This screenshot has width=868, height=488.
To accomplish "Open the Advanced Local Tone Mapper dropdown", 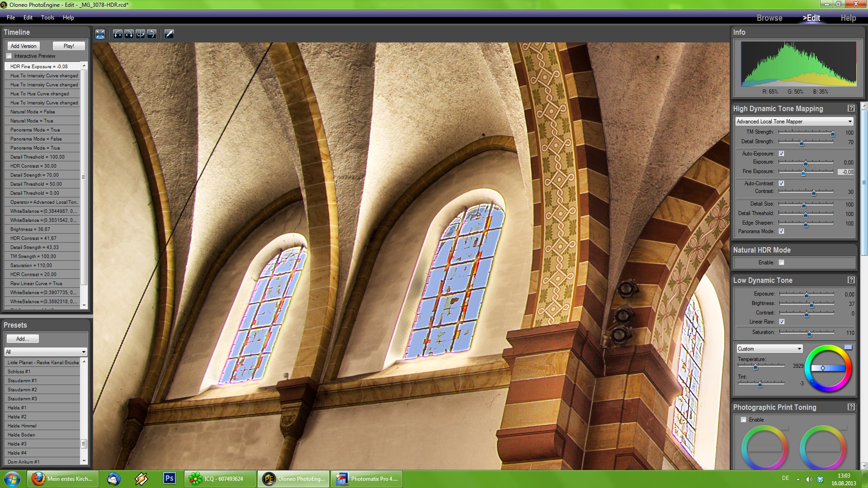I will click(x=794, y=122).
